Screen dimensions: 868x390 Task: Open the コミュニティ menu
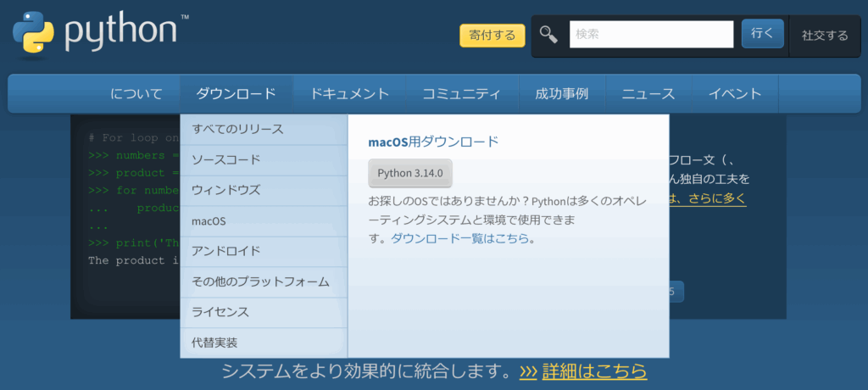point(461,94)
